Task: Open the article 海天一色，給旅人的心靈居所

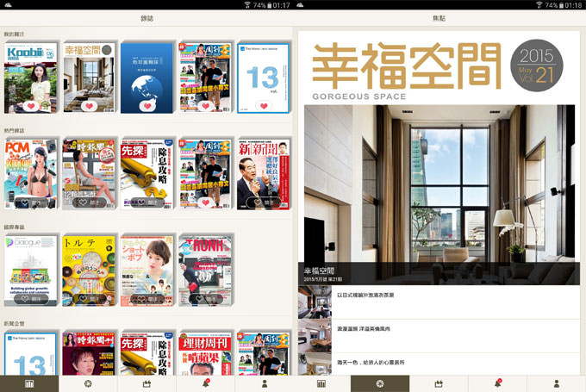Action: pyautogui.click(x=439, y=364)
